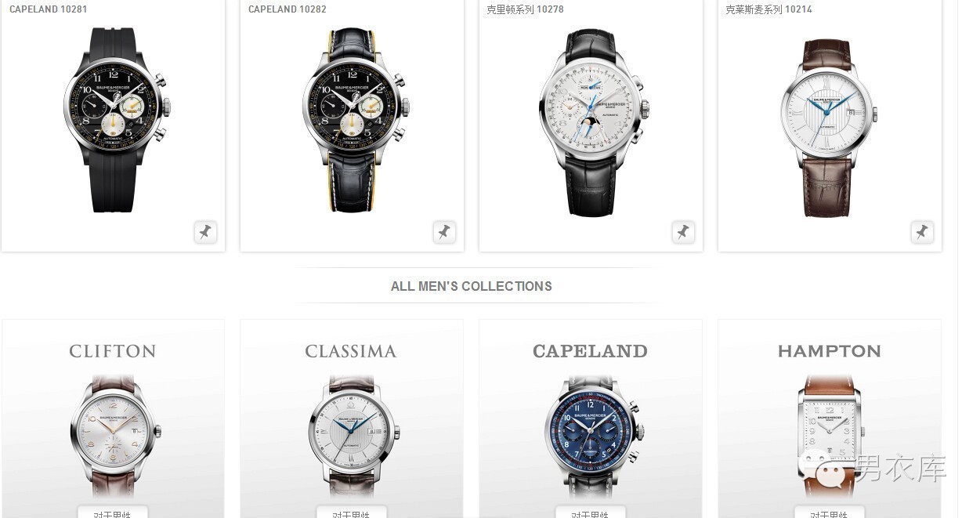This screenshot has height=518, width=980.
Task: Pin the Capeland 10281 watch
Action: (205, 232)
